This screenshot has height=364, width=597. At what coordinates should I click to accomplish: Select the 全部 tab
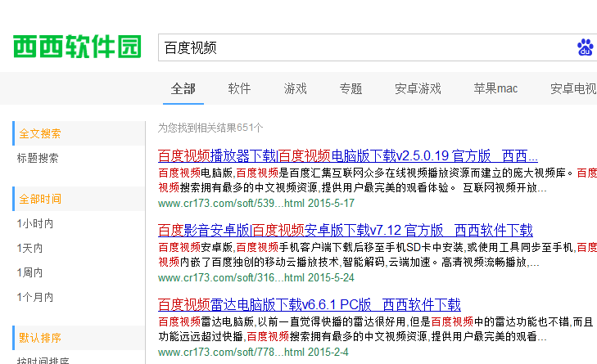pyautogui.click(x=183, y=88)
